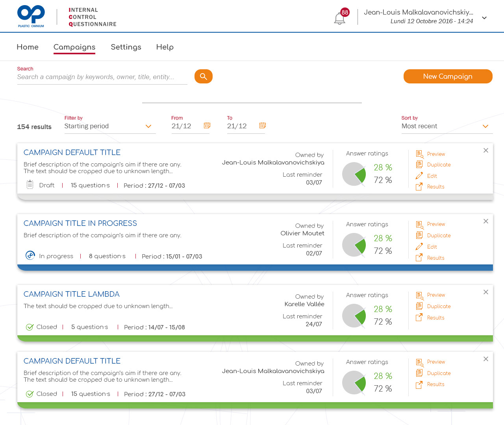Create a New Campaign
This screenshot has width=504, height=425.
click(x=448, y=76)
